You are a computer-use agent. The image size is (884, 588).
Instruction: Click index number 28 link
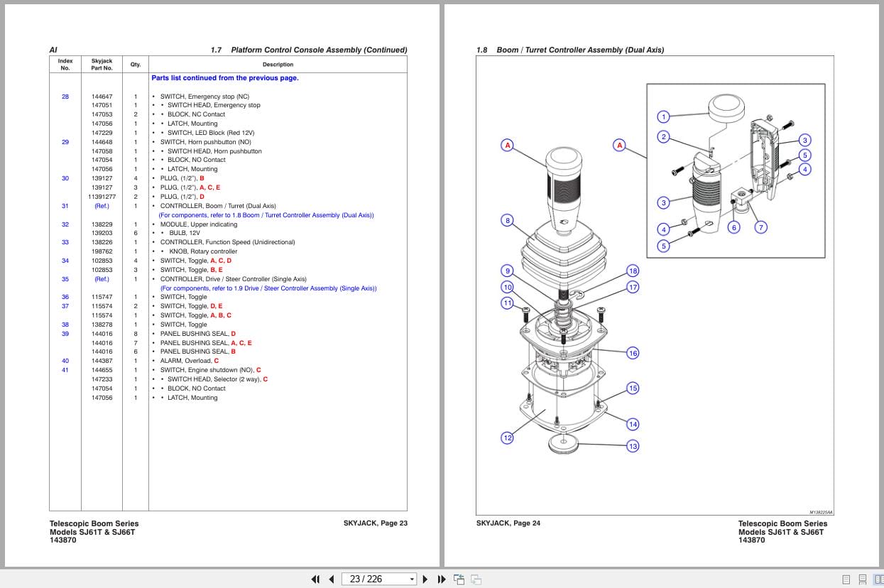pos(65,97)
